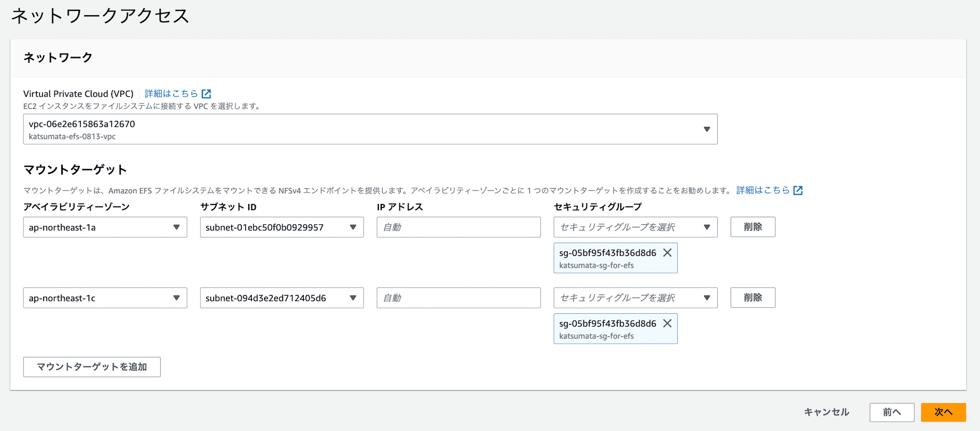Expand the ap-northeast-1a availability zone dropdown
980x431 pixels.
tap(105, 227)
